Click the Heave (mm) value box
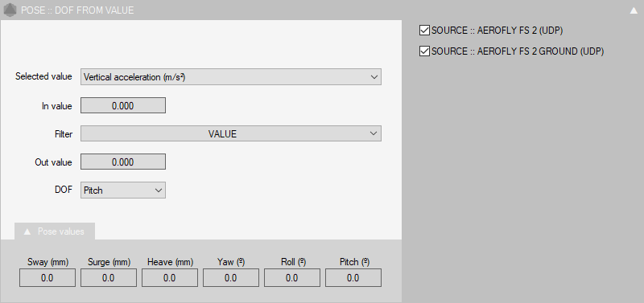644x303 pixels. click(x=170, y=278)
